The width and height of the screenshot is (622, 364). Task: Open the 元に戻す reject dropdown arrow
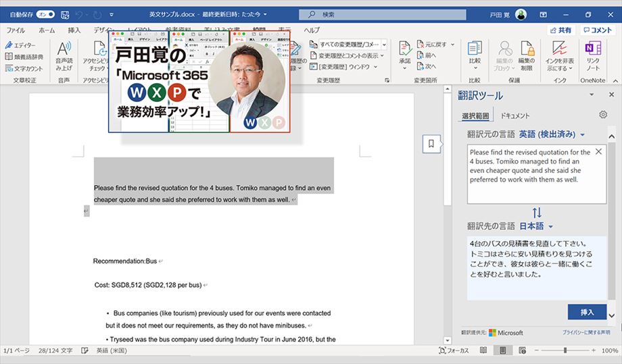pyautogui.click(x=452, y=45)
